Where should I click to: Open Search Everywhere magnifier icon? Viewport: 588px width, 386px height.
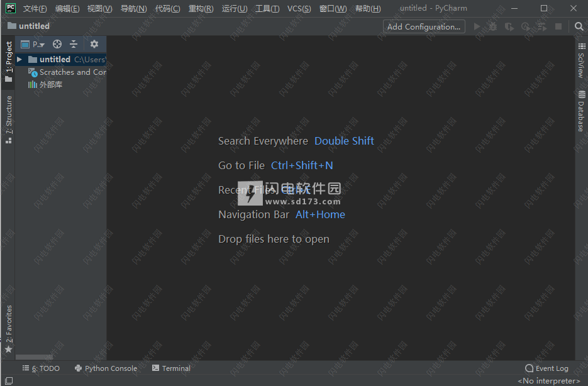tap(579, 26)
